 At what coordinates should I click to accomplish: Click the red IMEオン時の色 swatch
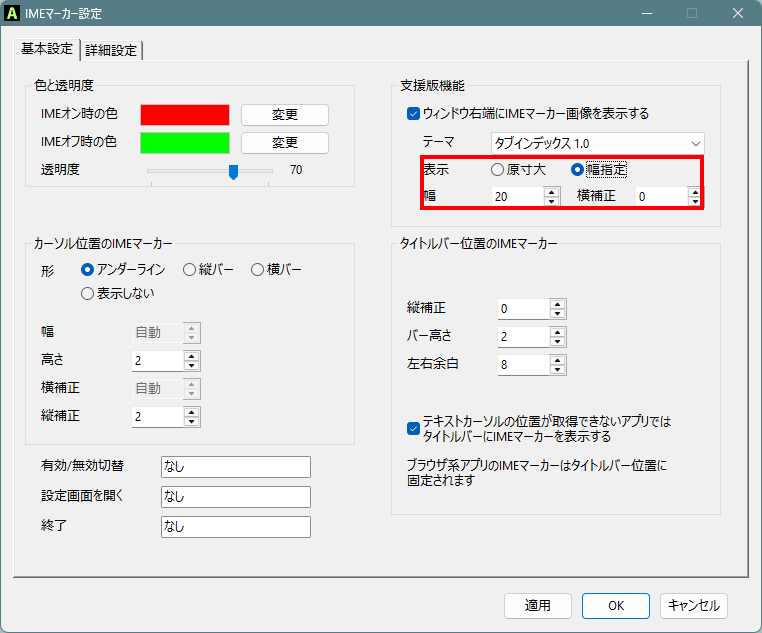(185, 115)
